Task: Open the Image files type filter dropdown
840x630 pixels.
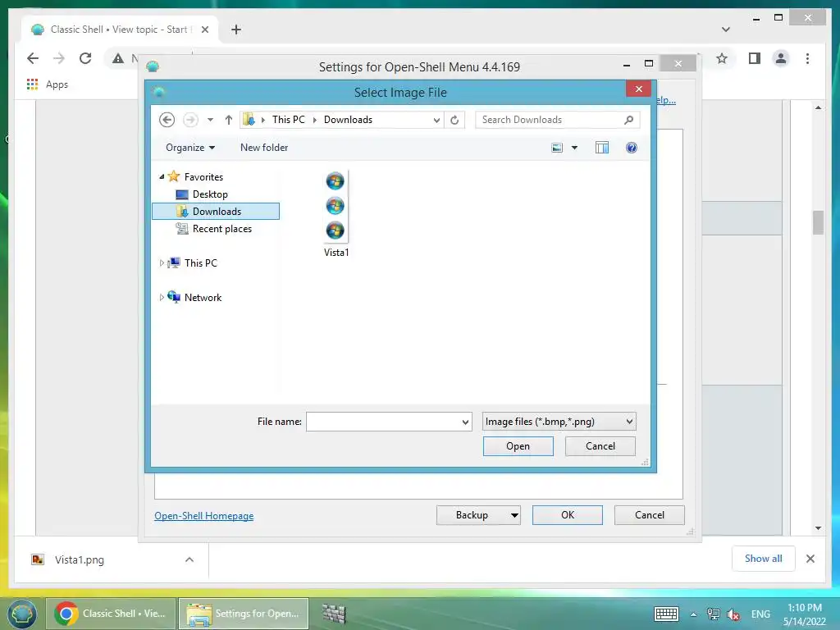Action: (559, 422)
